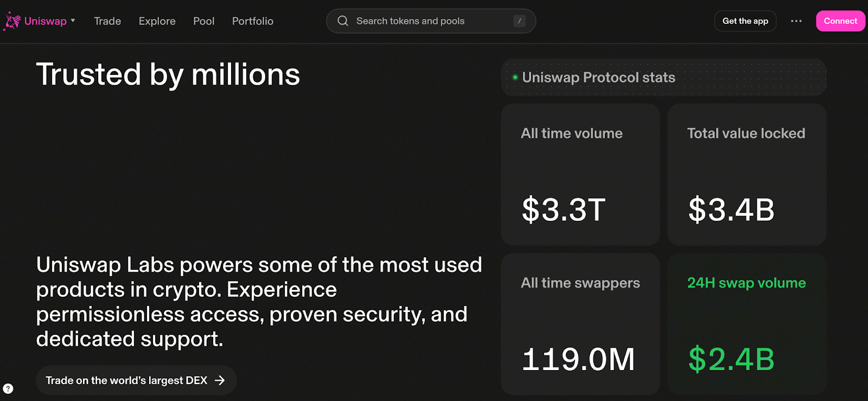Click the pink Connect button
The width and height of the screenshot is (868, 401).
tap(840, 21)
